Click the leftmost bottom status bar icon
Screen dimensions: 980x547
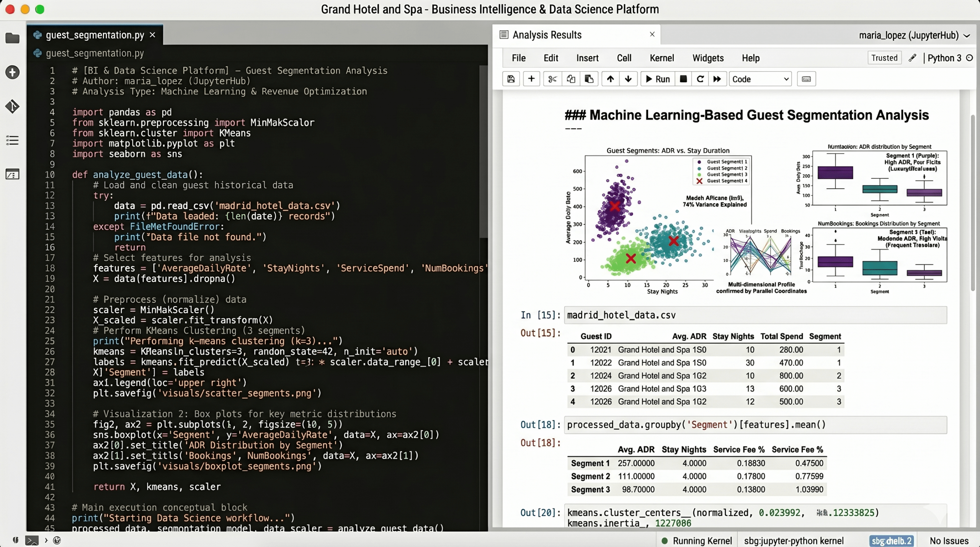15,540
